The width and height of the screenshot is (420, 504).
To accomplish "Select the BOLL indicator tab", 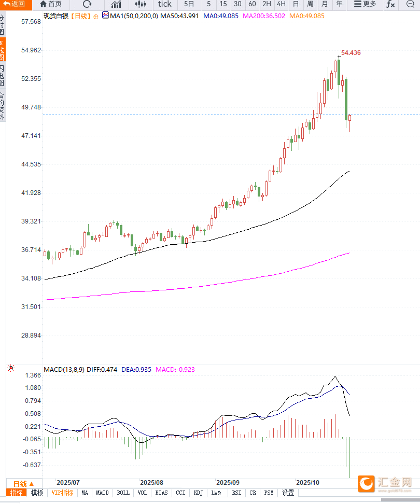I will tap(123, 493).
